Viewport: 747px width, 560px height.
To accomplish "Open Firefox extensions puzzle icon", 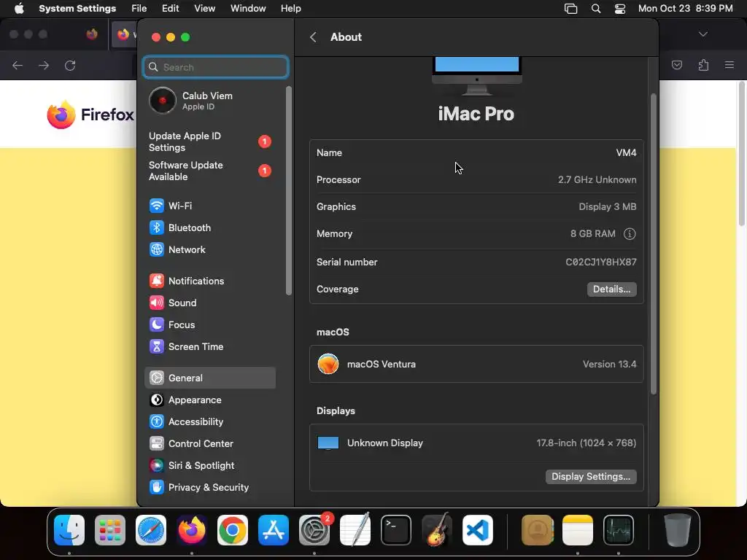I will (x=703, y=65).
